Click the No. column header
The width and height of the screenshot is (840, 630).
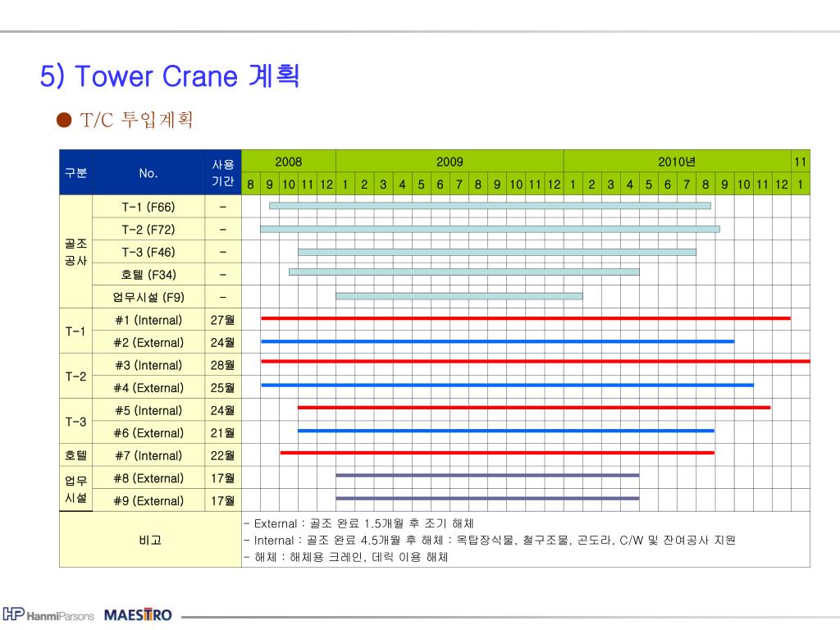pos(148,172)
